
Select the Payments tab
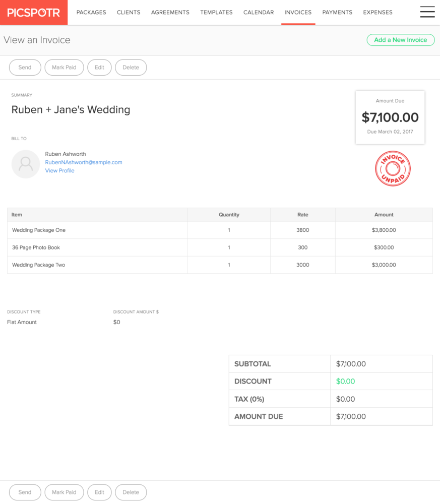pos(337,12)
